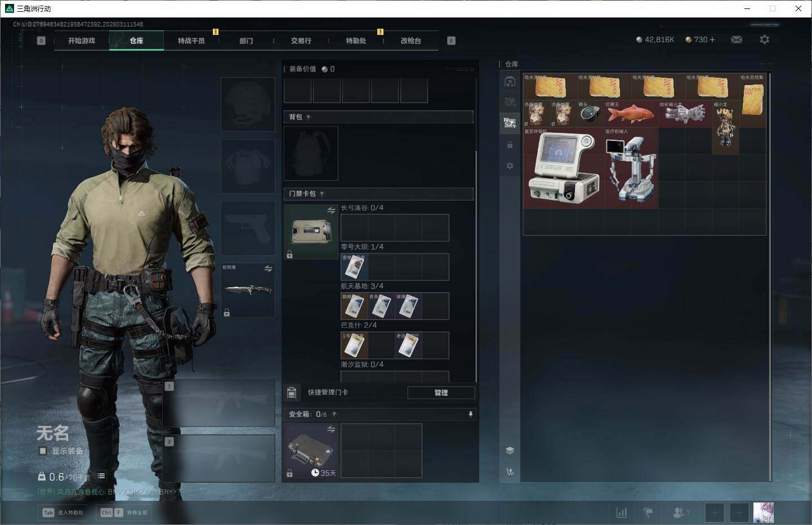Open the 特勤处 tab

(356, 41)
